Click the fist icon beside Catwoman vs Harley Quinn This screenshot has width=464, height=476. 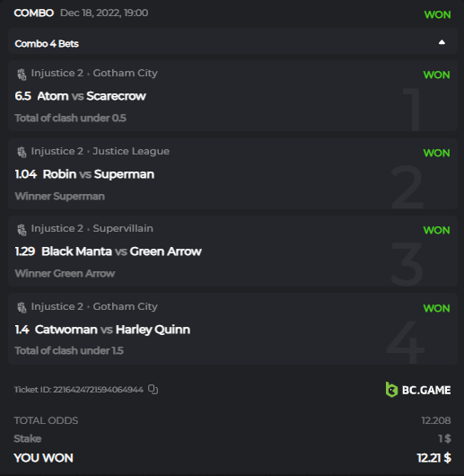[22, 307]
